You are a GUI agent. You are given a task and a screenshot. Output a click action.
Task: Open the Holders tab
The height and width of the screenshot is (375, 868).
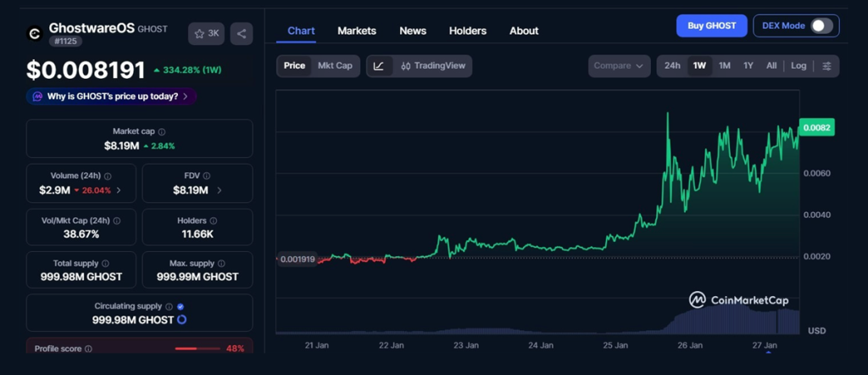pos(468,31)
